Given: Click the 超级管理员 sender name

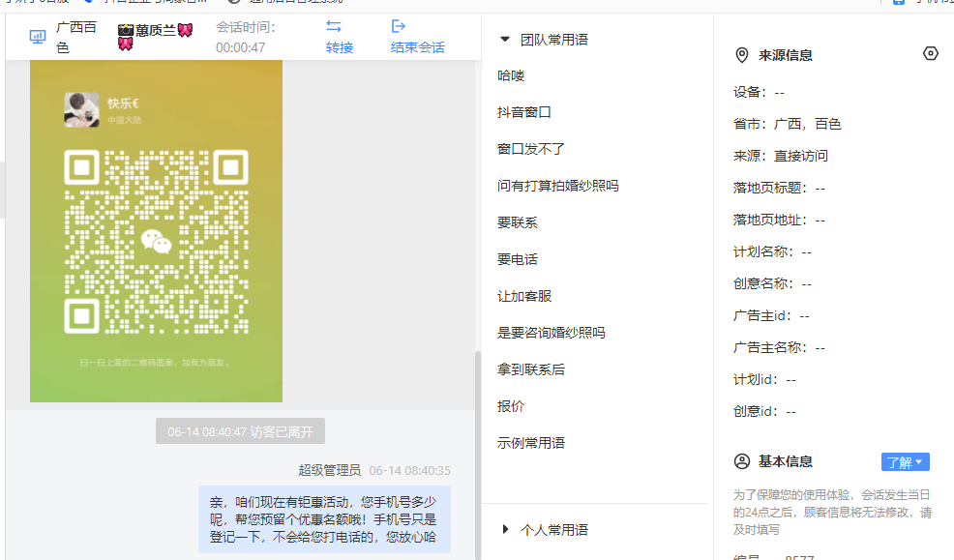Looking at the screenshot, I should (x=329, y=471).
